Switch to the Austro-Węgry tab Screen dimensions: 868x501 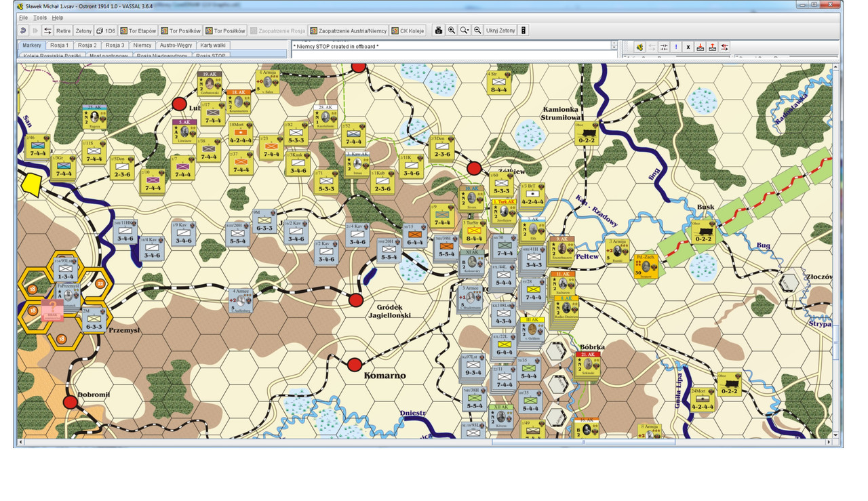click(x=176, y=45)
